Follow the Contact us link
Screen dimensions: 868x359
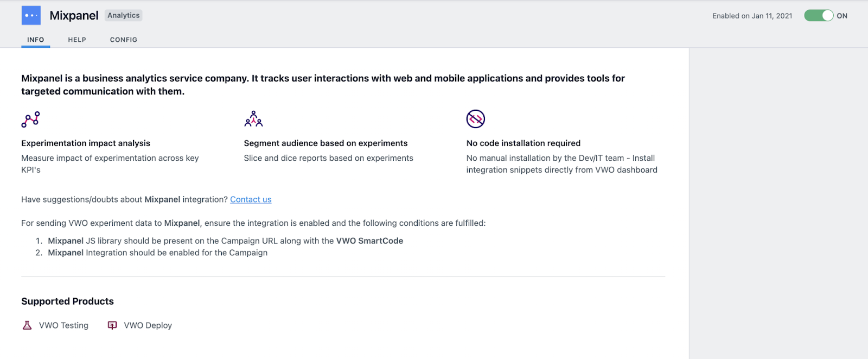click(x=251, y=199)
